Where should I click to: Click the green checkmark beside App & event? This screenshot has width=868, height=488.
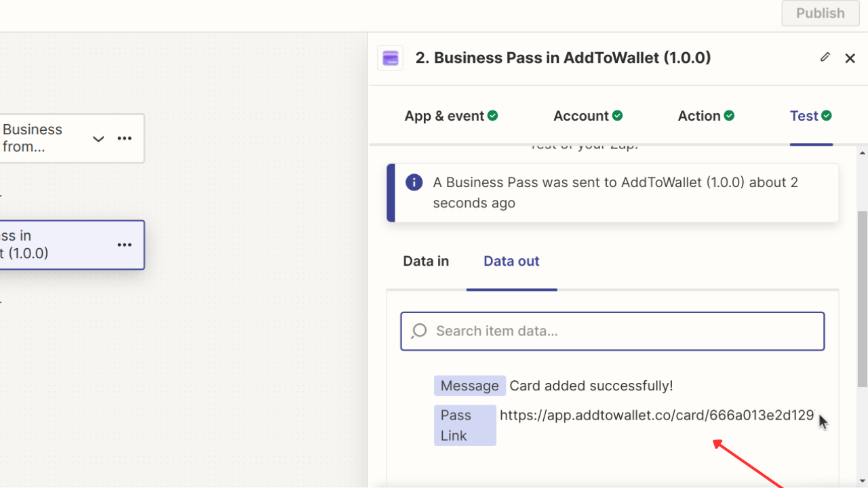tap(493, 115)
